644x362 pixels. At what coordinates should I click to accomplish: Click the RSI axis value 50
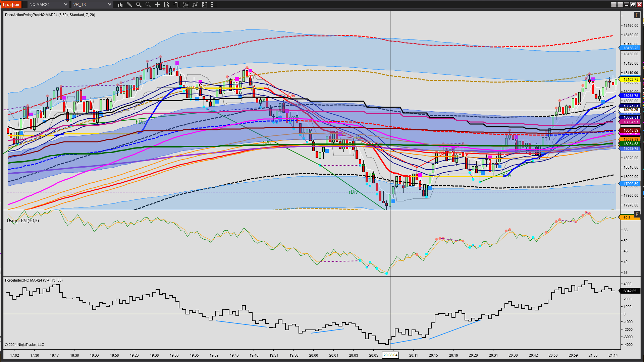625,241
